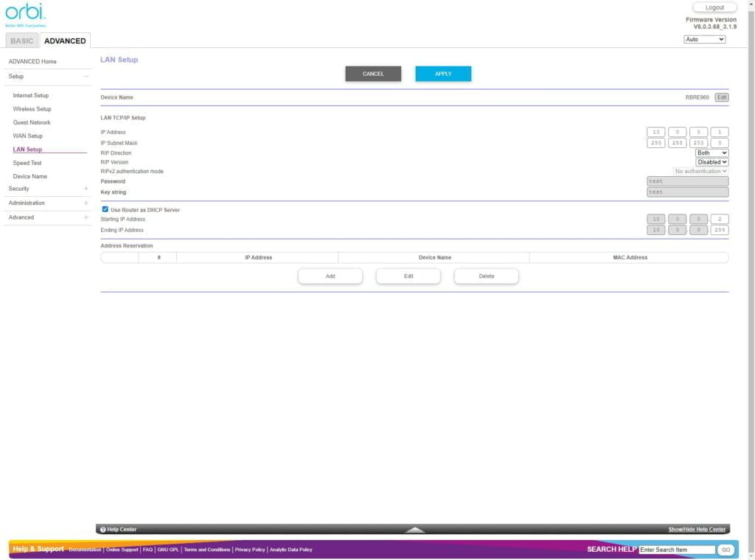This screenshot has height=560, width=755.
Task: Expand the Security section plus icon
Action: pyautogui.click(x=86, y=189)
